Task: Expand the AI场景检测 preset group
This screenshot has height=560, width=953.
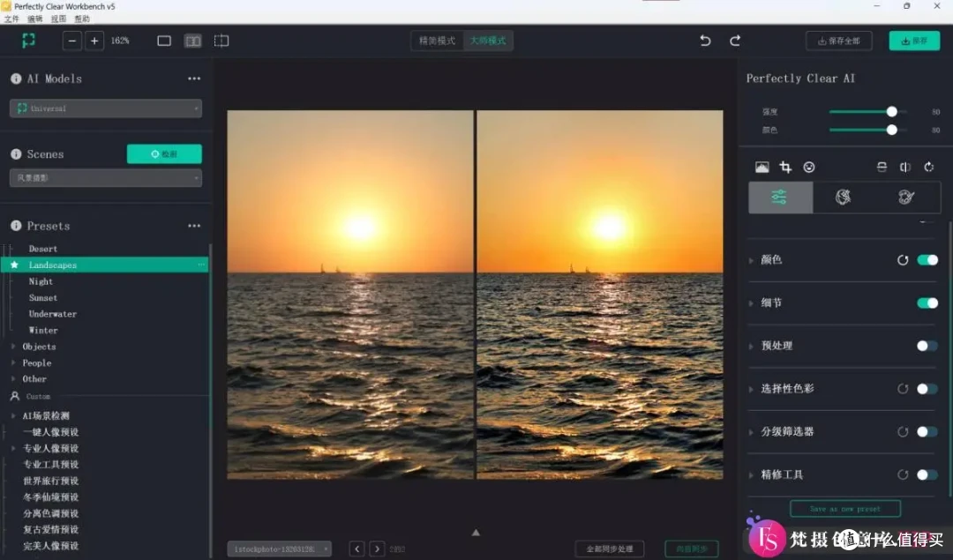Action: 13,416
